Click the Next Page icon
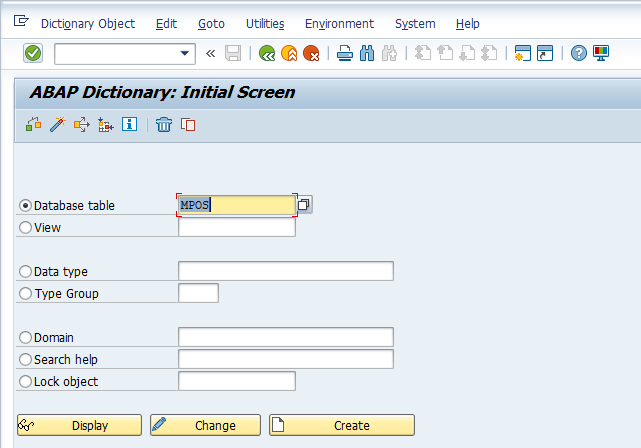Viewport: 641px width, 448px height. [x=467, y=54]
